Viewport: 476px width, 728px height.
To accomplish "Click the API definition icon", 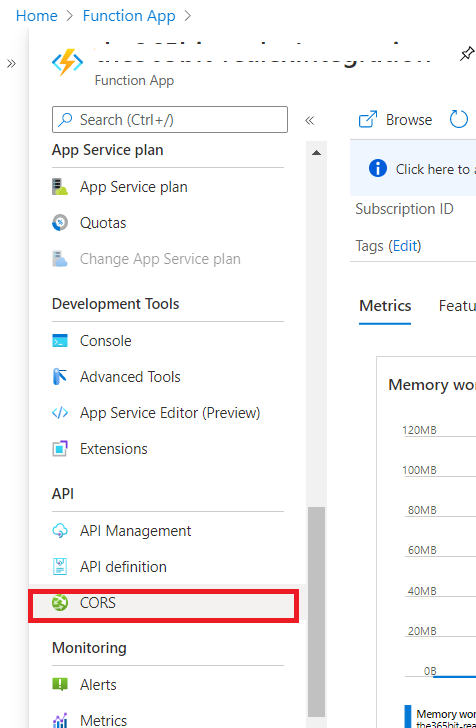I will coord(60,566).
